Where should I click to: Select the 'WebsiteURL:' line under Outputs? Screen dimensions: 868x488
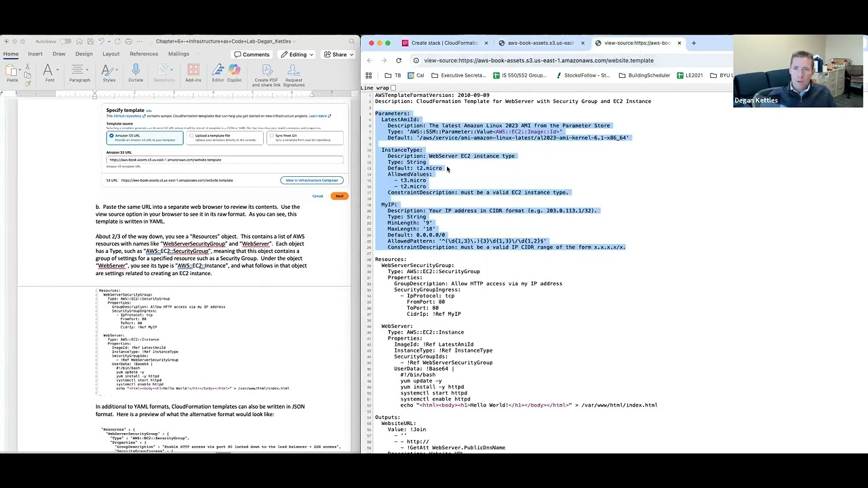[x=399, y=424]
